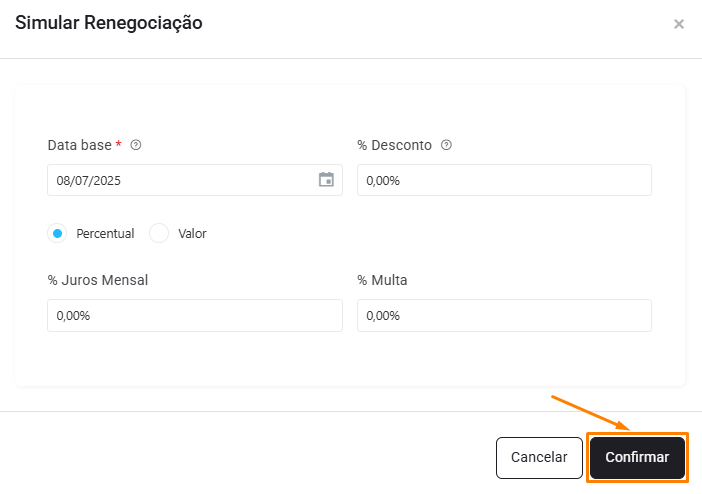702x494 pixels.
Task: Click the Valor option label
Action: tap(193, 233)
